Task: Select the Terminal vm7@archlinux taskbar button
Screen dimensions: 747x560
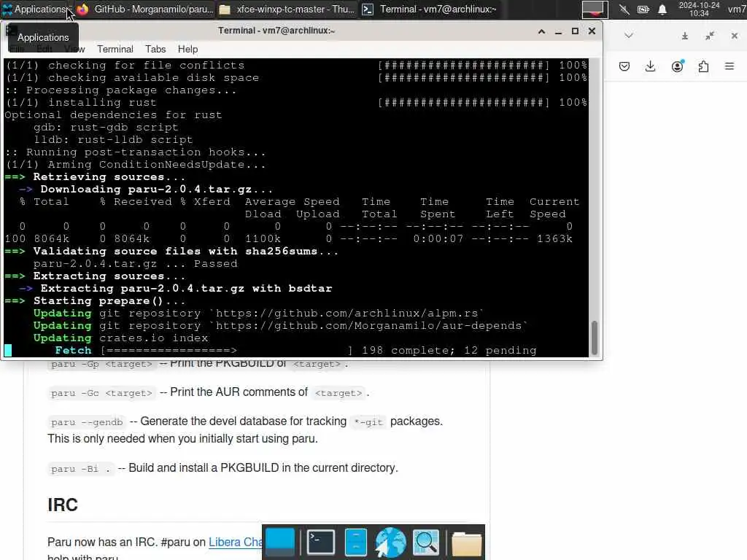Action: tap(430, 9)
